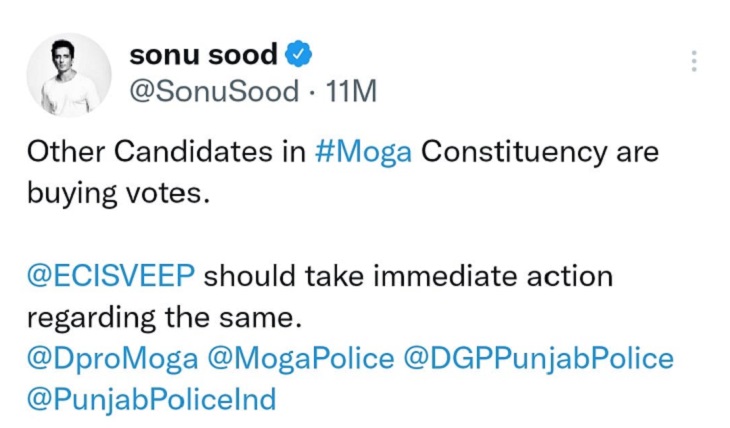The width and height of the screenshot is (730, 428).
Task: Open the three-dot more options menu
Action: tap(692, 61)
